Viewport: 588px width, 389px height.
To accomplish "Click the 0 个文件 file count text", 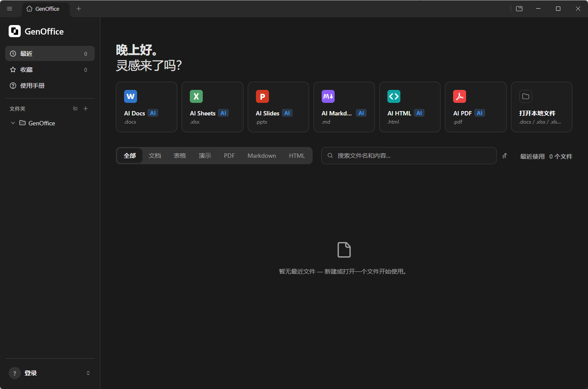I will tap(561, 156).
